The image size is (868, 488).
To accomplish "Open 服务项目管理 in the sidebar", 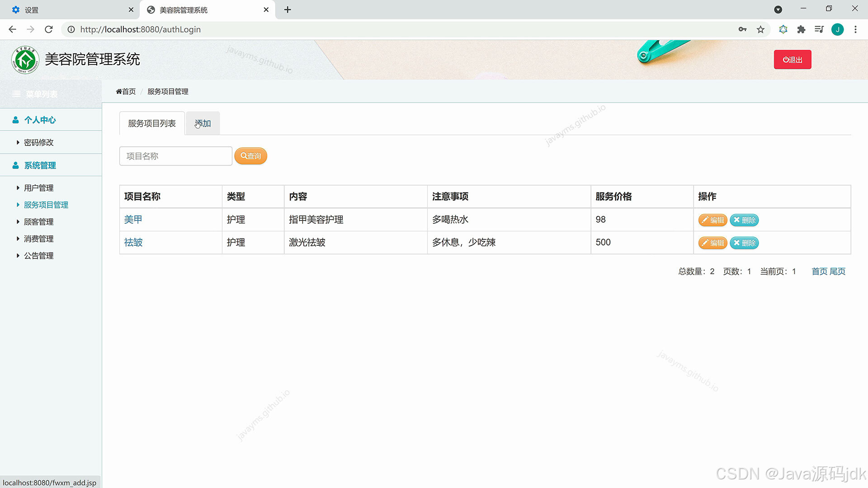I will pyautogui.click(x=46, y=205).
